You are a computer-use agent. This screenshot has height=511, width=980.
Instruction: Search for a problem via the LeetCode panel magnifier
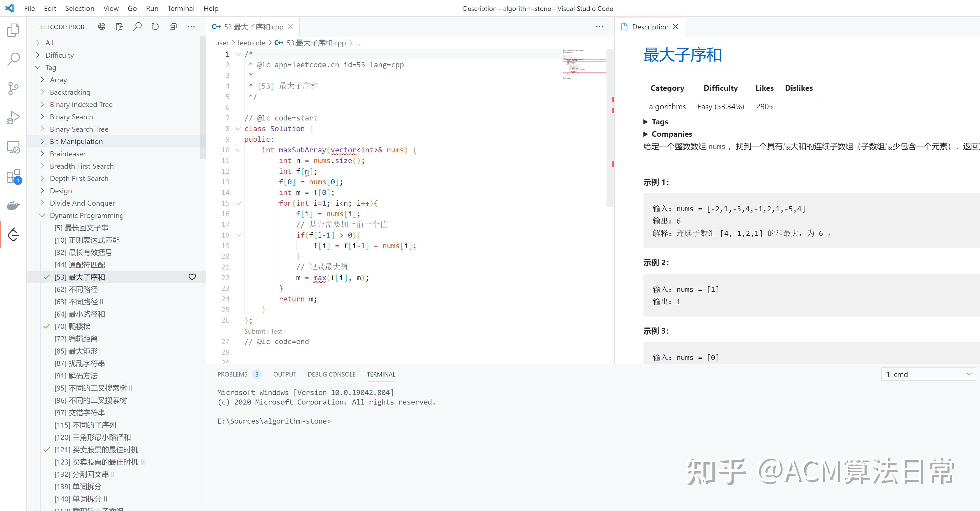click(x=138, y=27)
